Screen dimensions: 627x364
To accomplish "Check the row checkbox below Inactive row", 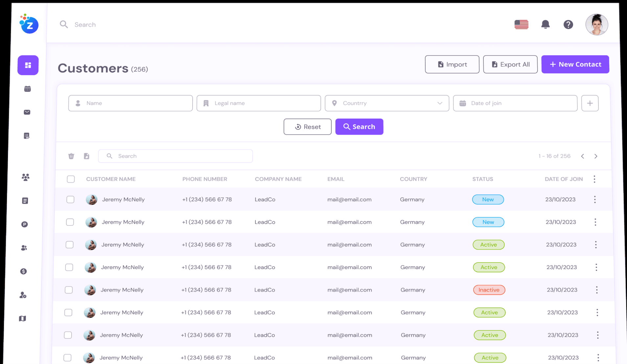I will point(68,312).
